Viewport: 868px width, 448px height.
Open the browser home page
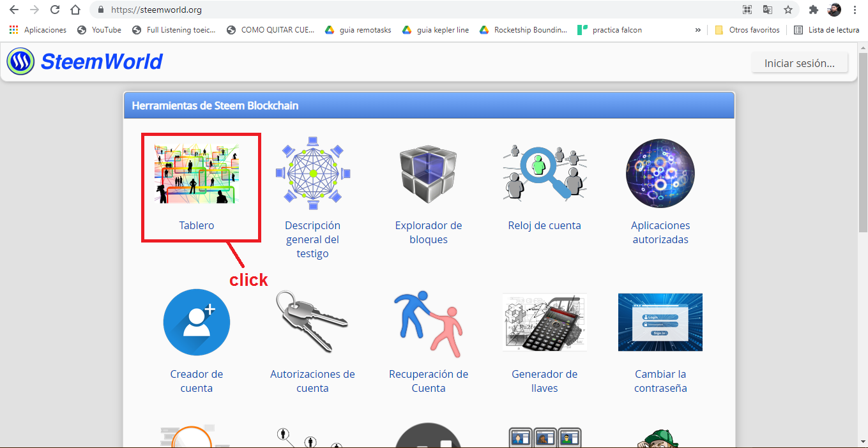coord(75,10)
